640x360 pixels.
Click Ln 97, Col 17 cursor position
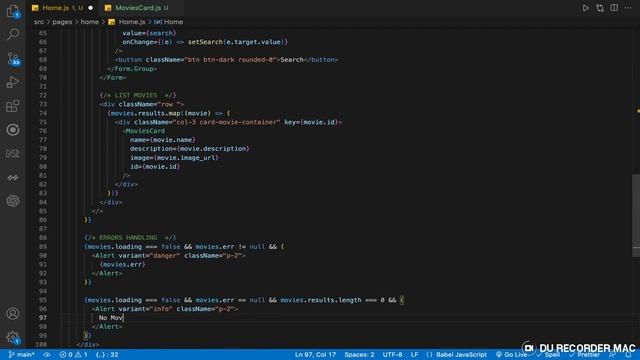315,355
